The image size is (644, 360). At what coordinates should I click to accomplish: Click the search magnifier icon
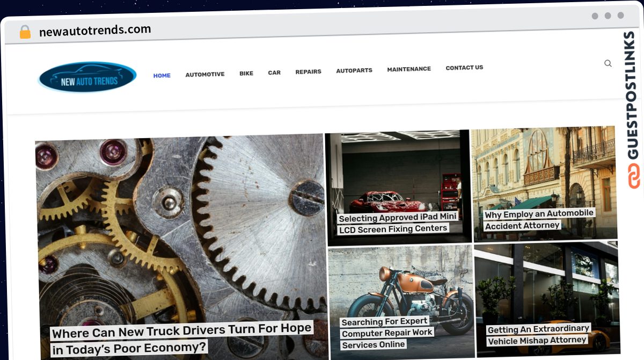coord(608,63)
